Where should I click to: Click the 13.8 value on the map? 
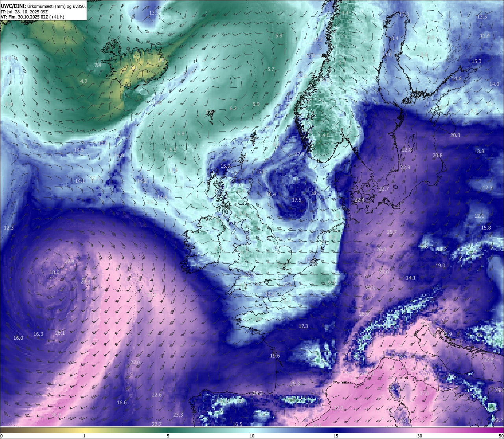[479, 152]
